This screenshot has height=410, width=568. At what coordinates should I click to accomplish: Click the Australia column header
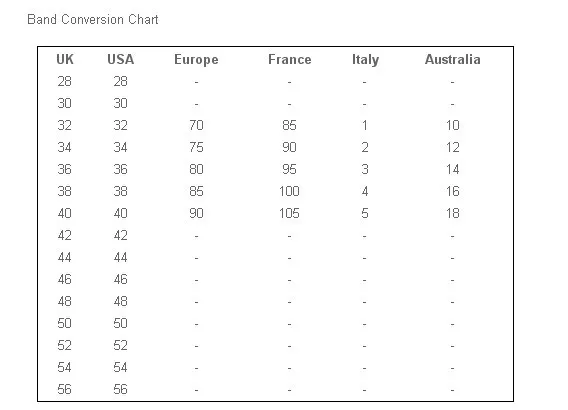(453, 59)
